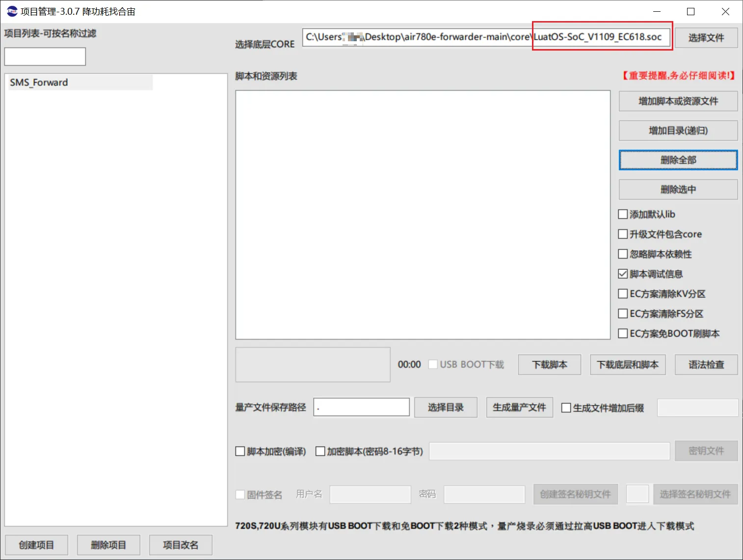Click the Luat app icon in title bar
Image resolution: width=743 pixels, height=560 pixels.
pos(12,11)
